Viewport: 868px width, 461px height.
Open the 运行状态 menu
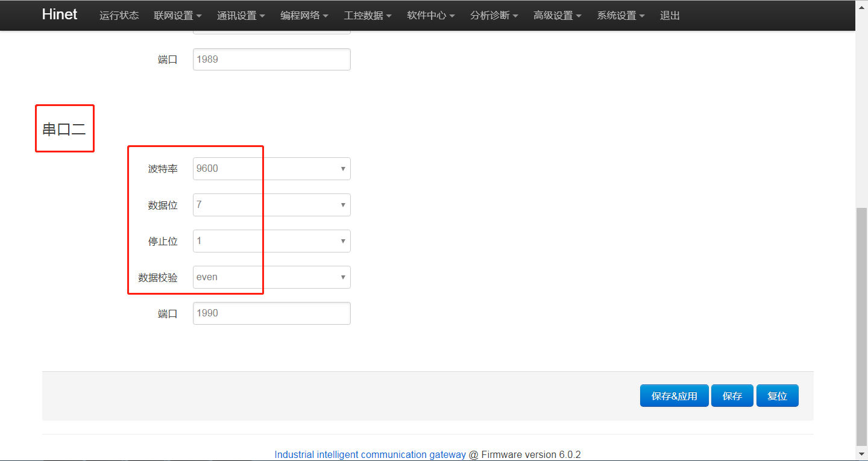[119, 16]
